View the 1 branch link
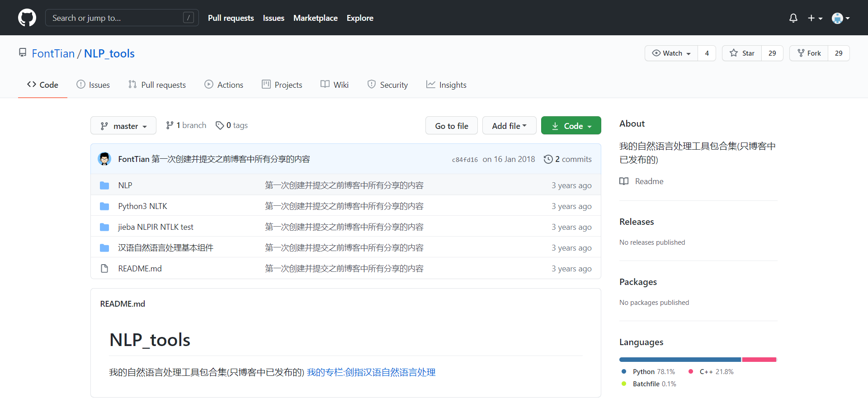Viewport: 868px width, 408px height. 186,125
